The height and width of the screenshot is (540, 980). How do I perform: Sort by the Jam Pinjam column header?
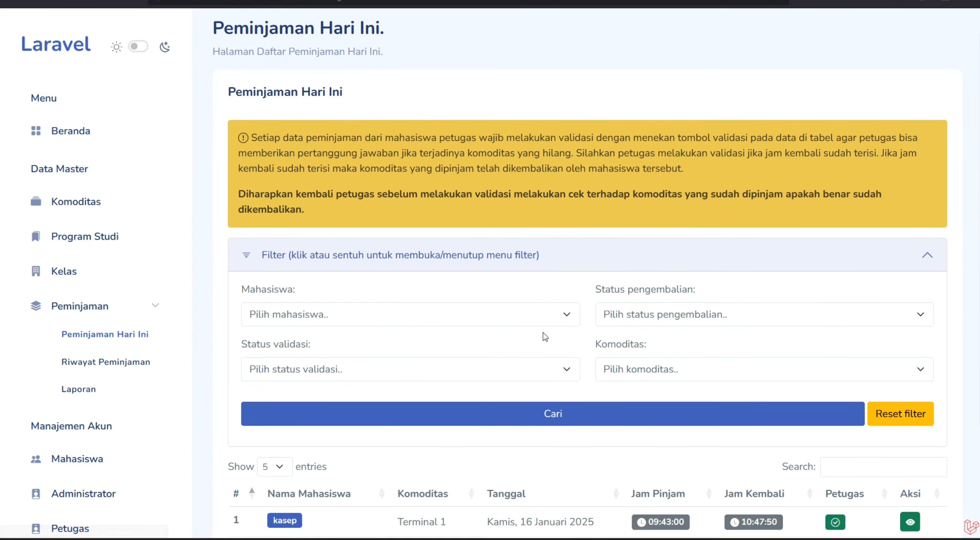tap(671, 494)
